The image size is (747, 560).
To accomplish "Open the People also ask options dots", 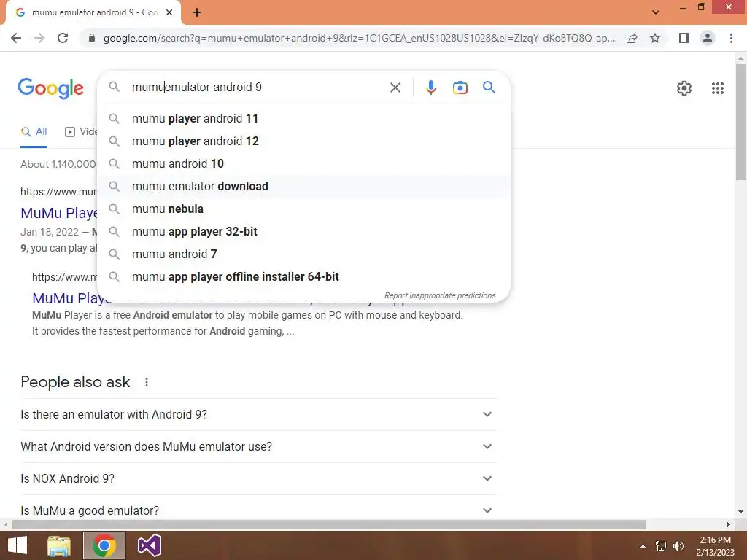I will coord(146,382).
